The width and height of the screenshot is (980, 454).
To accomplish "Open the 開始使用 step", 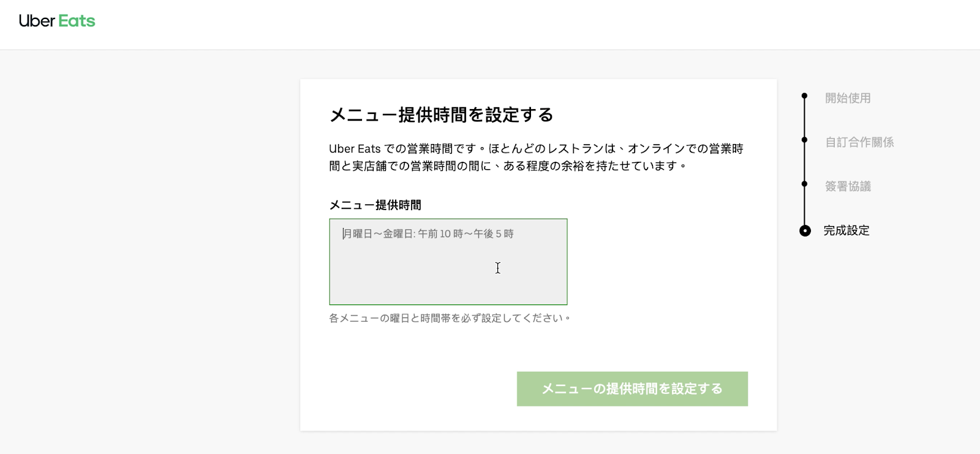I will click(x=848, y=98).
